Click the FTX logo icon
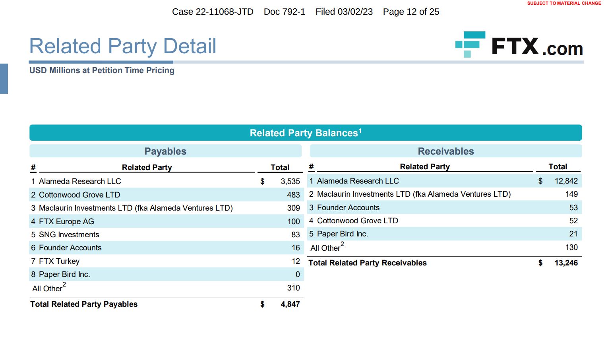 coord(470,45)
